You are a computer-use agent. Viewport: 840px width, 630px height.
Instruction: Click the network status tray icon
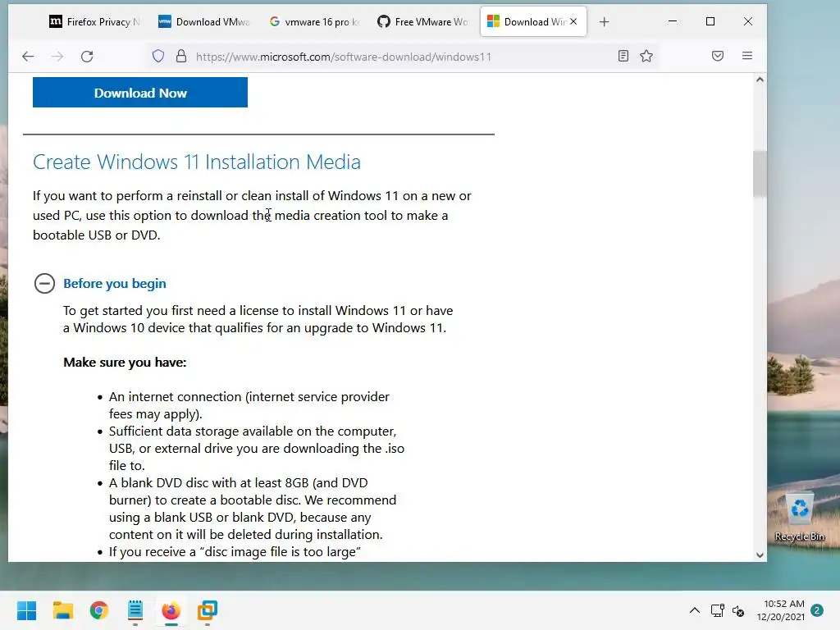717,610
